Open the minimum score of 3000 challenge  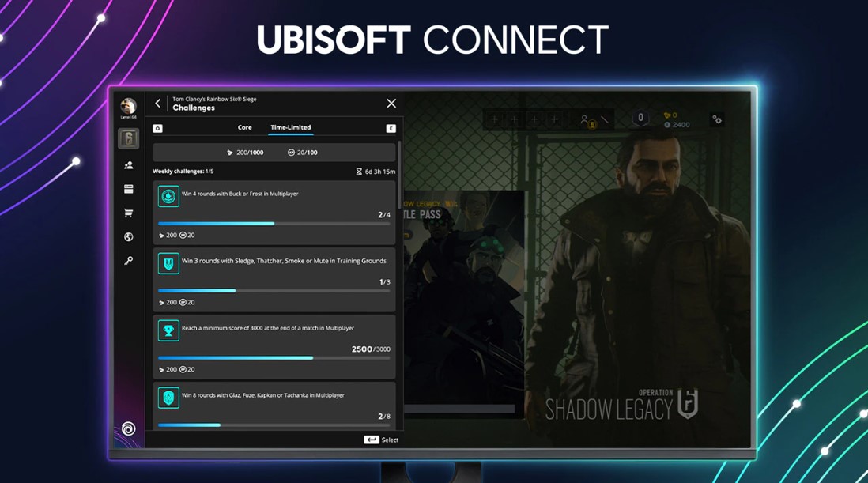274,347
